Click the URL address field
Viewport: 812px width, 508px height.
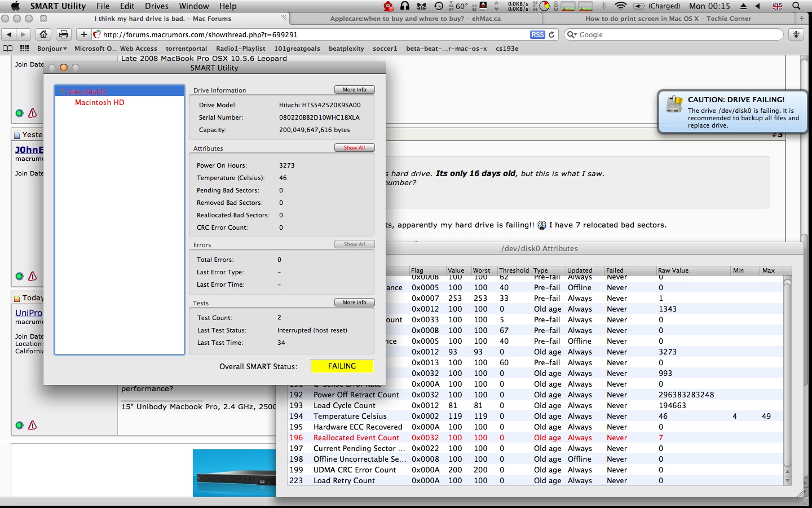point(316,34)
